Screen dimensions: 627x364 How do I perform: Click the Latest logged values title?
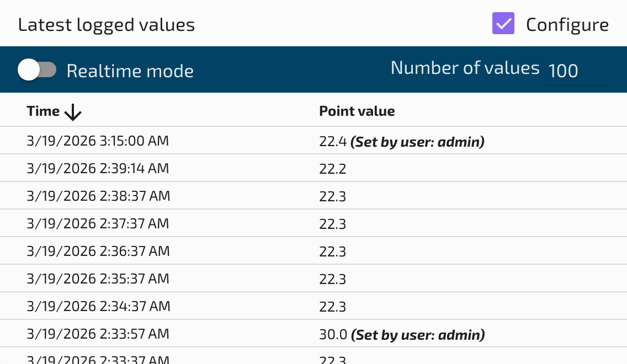click(106, 24)
